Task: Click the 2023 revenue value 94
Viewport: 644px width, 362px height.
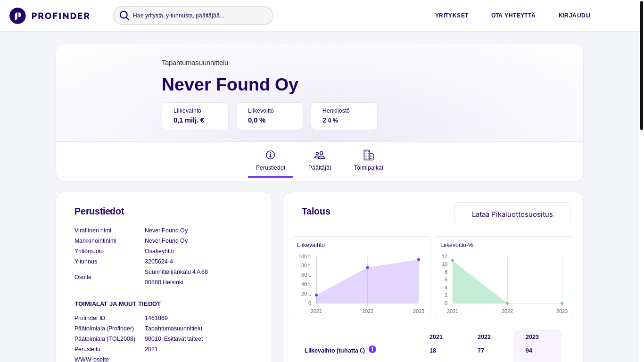Action: pos(529,351)
